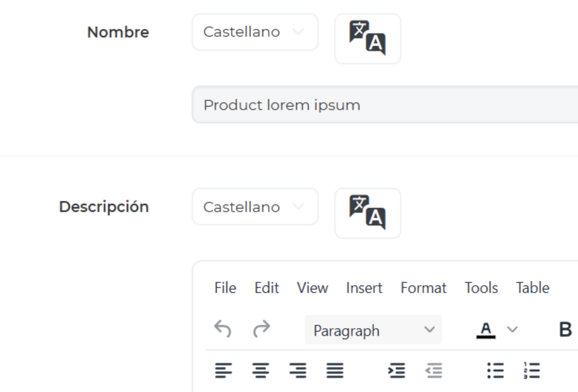Increase paragraph indent
Image resolution: width=578 pixels, height=392 pixels.
[397, 371]
